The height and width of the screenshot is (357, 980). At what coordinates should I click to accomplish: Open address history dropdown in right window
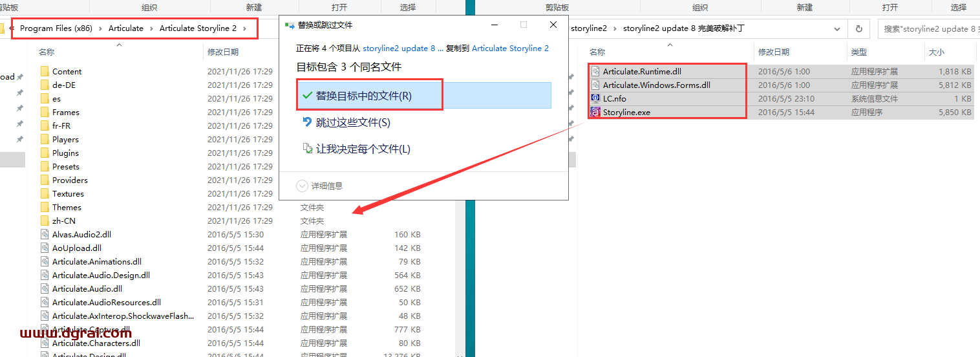pos(838,28)
